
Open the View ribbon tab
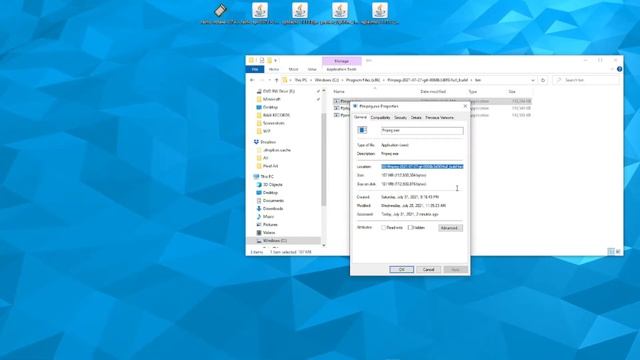tap(312, 69)
